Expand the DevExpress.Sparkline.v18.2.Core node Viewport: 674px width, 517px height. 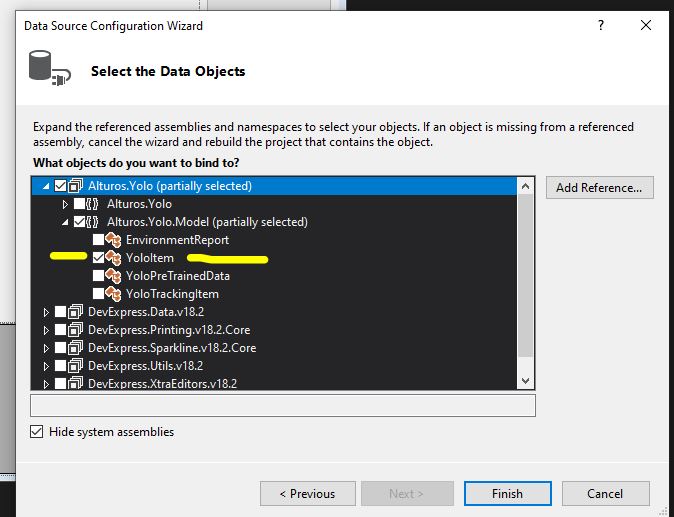[46, 348]
